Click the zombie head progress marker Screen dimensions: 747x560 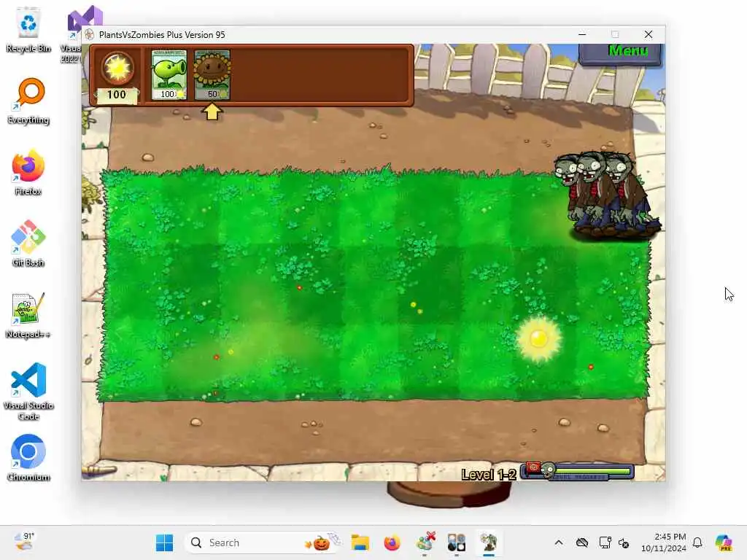click(x=548, y=470)
